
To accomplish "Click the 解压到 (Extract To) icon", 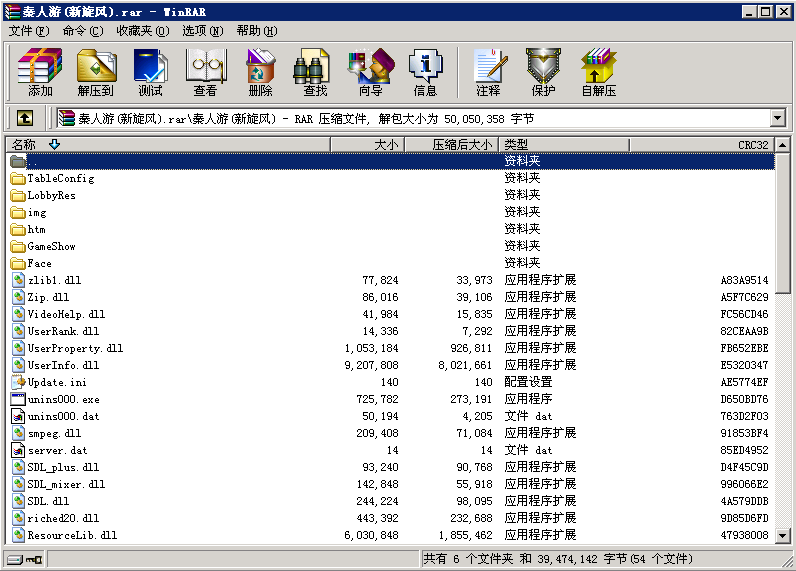I will (x=96, y=72).
